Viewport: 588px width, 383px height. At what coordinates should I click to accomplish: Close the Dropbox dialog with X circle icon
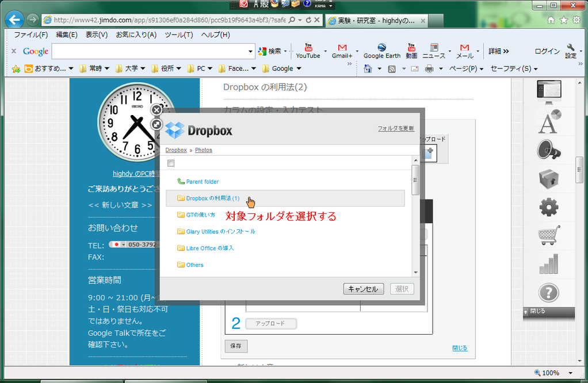[156, 110]
